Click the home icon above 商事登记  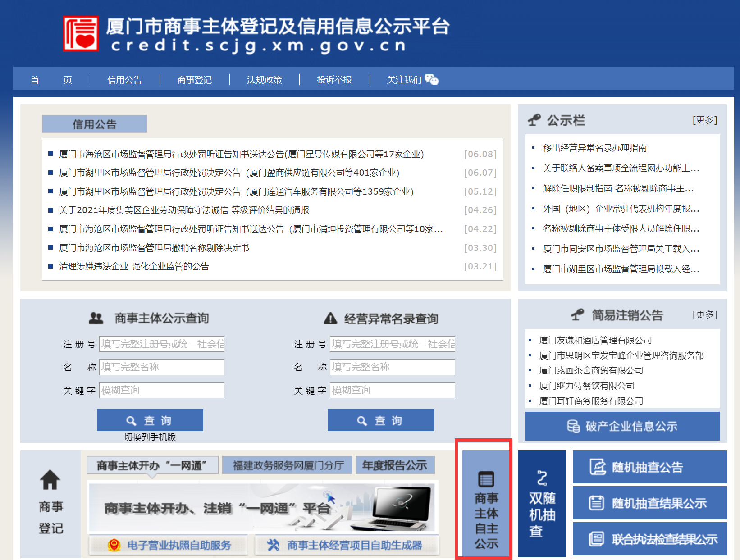click(50, 480)
